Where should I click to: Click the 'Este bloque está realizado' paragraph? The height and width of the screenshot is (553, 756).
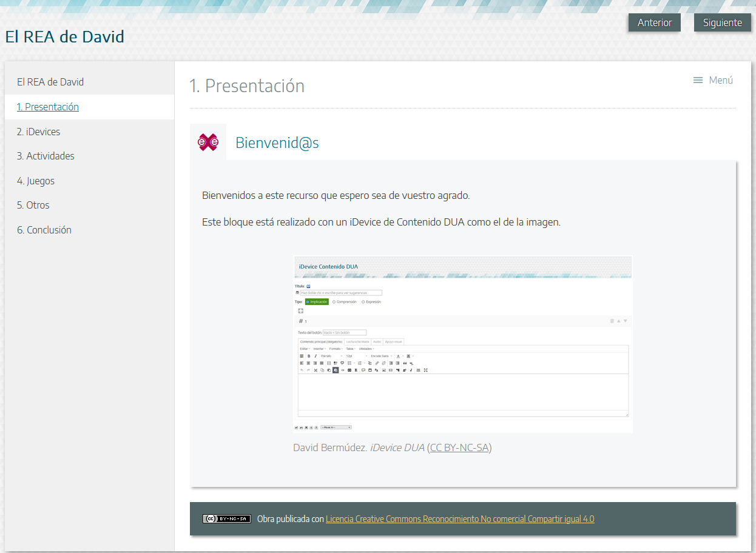point(381,222)
